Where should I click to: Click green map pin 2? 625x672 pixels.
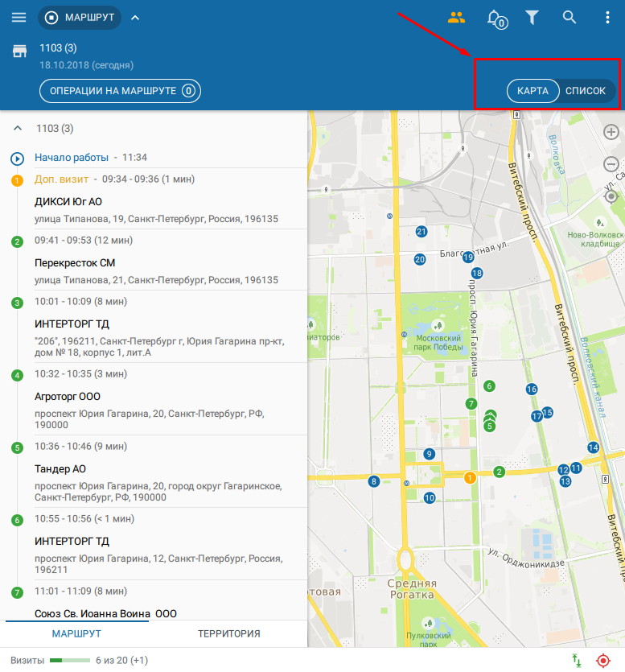[499, 472]
